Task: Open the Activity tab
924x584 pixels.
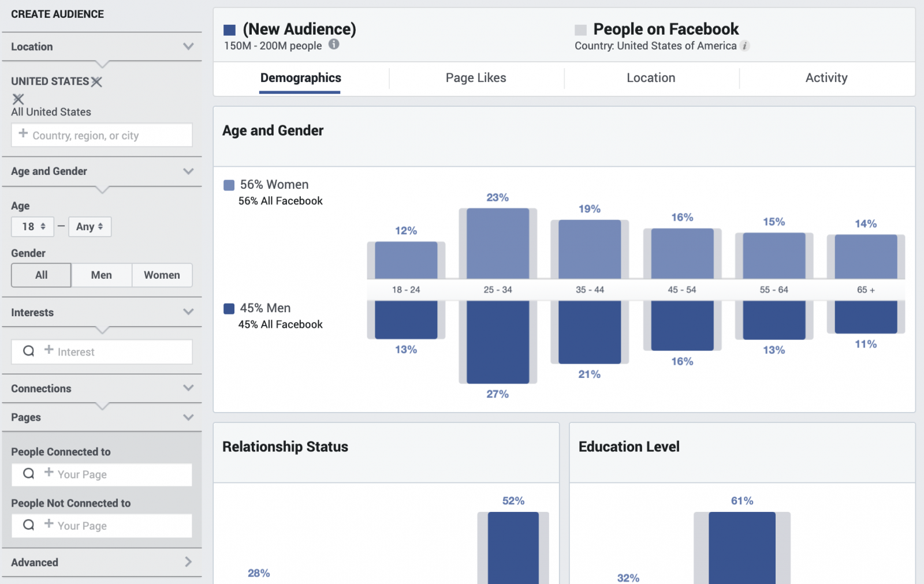Action: click(826, 77)
